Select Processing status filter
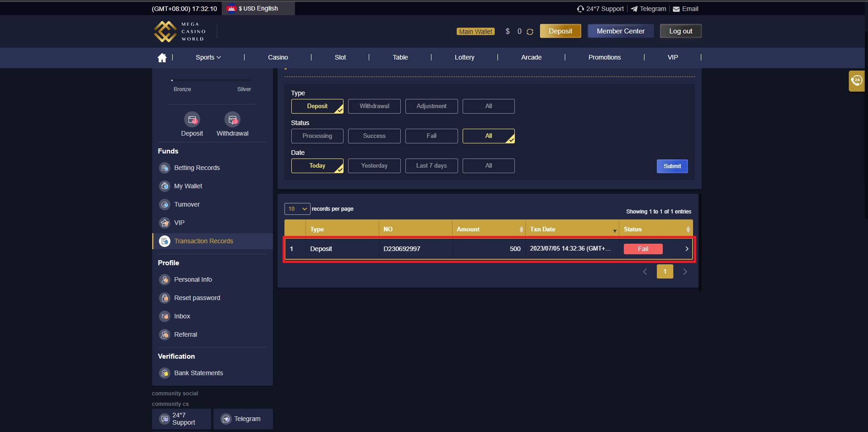 coord(317,136)
